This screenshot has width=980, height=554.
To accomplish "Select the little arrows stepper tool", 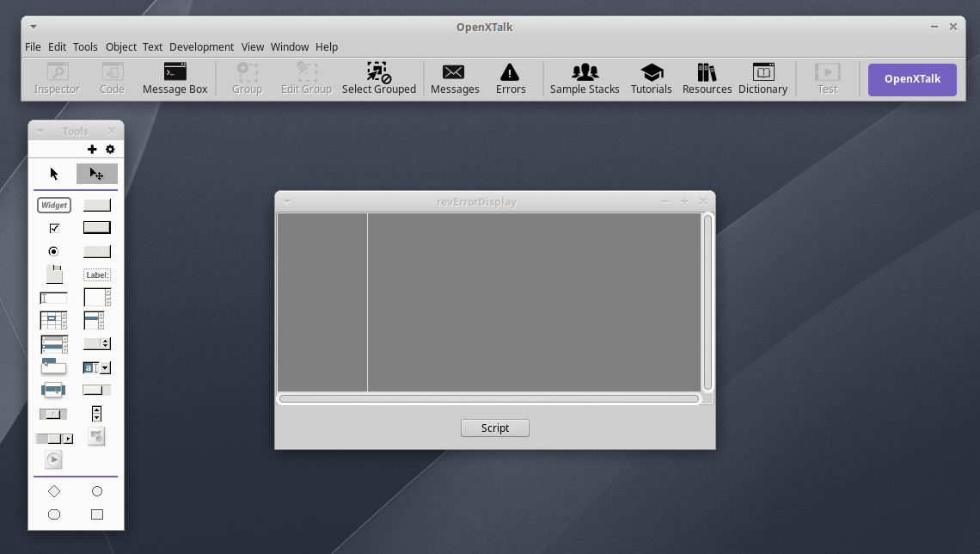I will click(96, 413).
